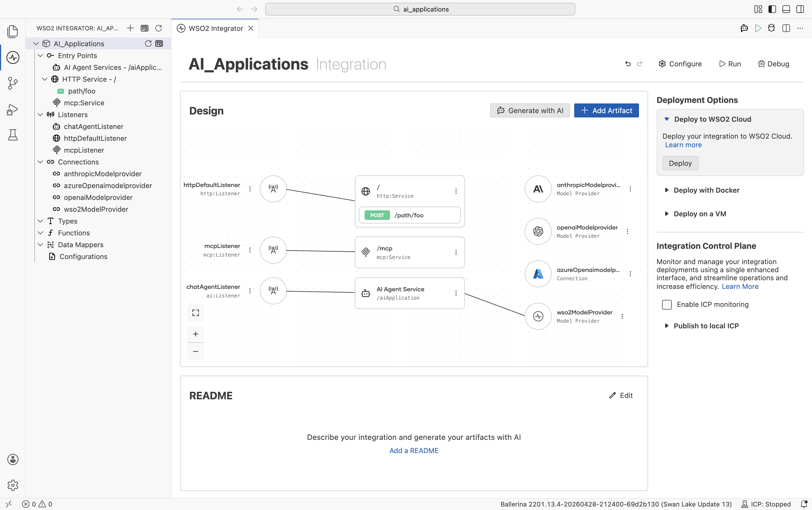Click the httpDefaultListener antenna node icon
The image size is (812, 510).
click(273, 189)
